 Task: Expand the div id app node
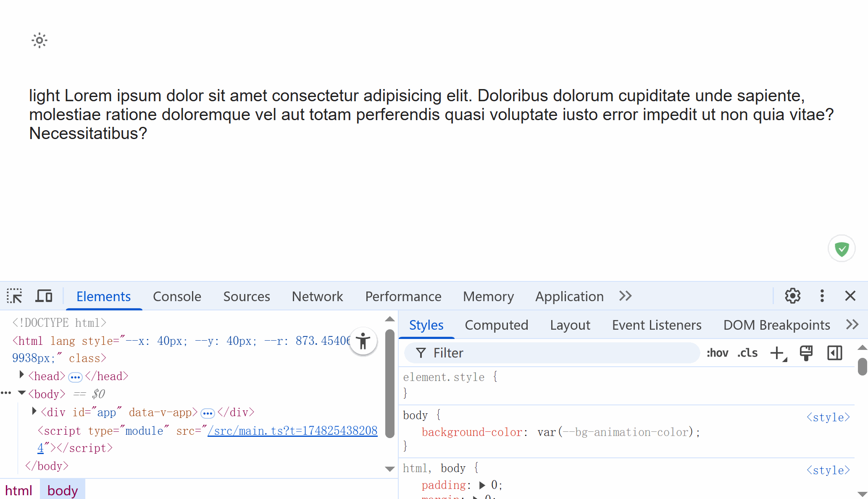[x=34, y=411]
